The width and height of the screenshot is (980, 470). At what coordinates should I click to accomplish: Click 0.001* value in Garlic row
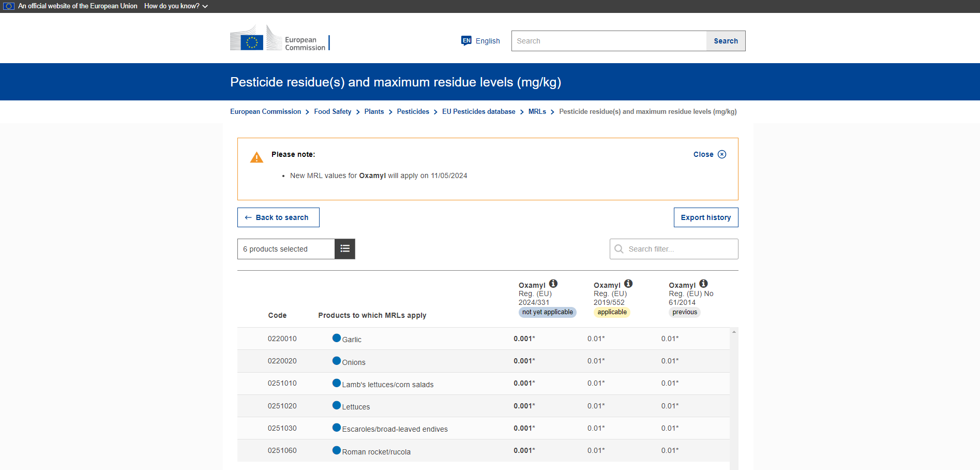[x=524, y=339]
